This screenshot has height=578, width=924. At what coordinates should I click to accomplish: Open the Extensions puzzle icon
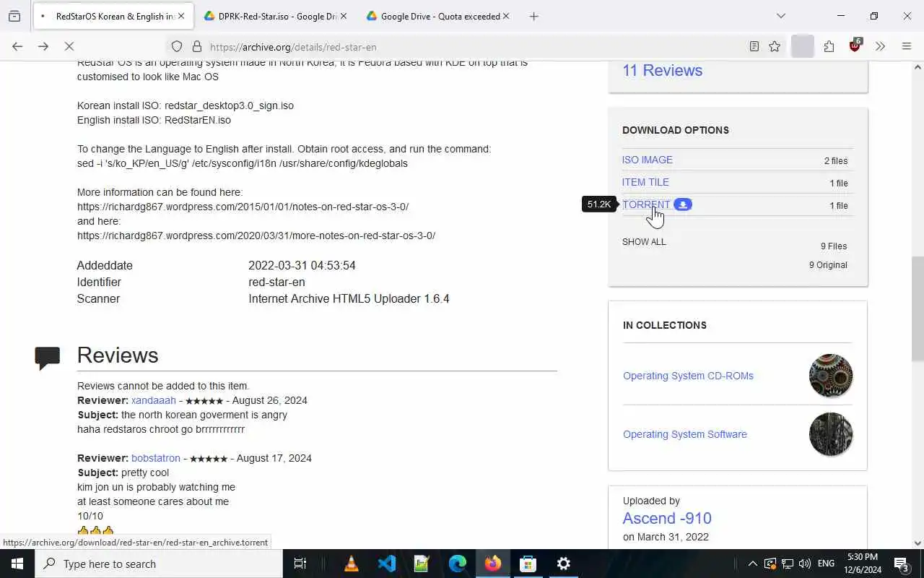tap(829, 47)
